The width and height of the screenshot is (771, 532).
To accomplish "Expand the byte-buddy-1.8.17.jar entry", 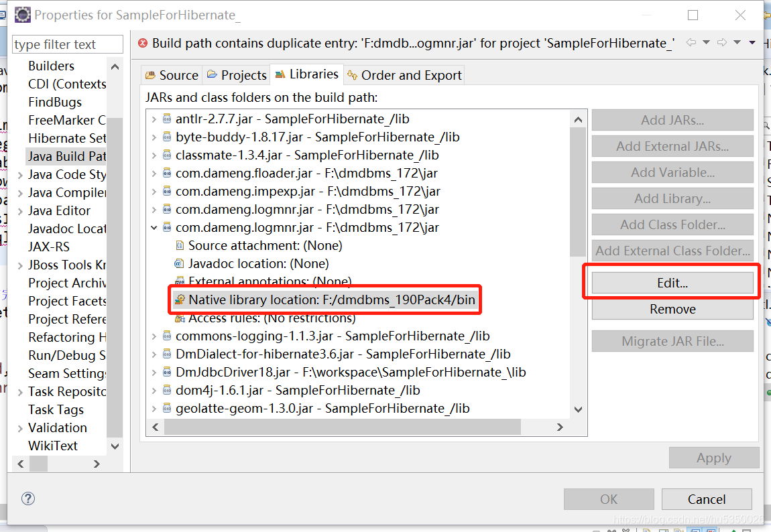I will 154,136.
